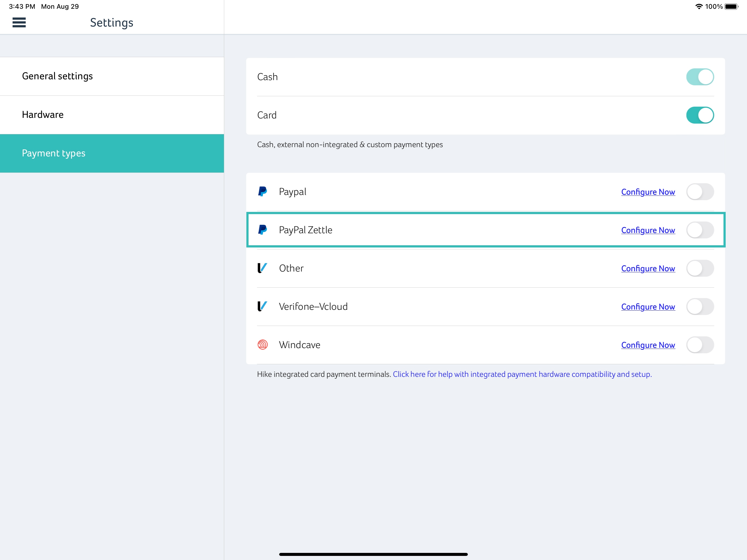Enable the PayPal Zettle toggle

tap(700, 230)
